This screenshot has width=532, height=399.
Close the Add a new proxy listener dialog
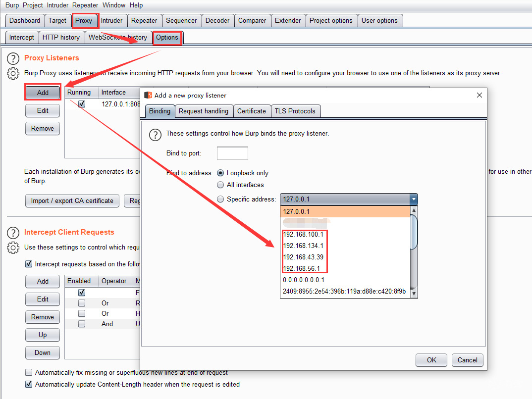pos(479,95)
